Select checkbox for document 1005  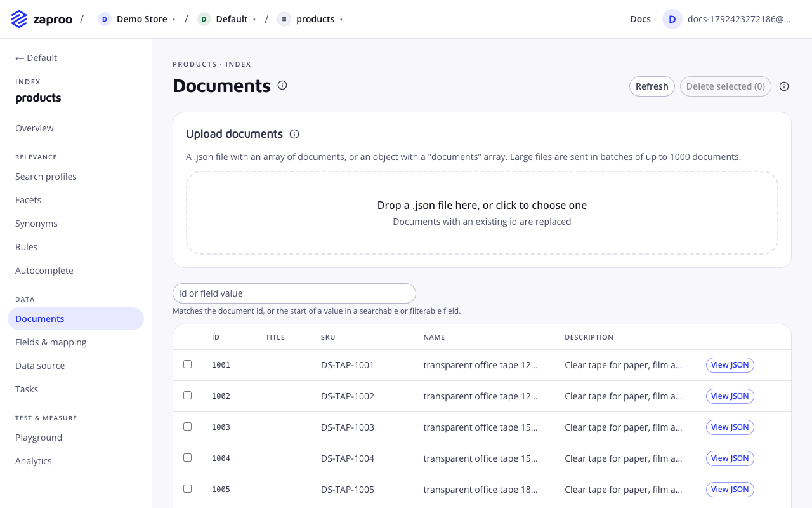(187, 489)
